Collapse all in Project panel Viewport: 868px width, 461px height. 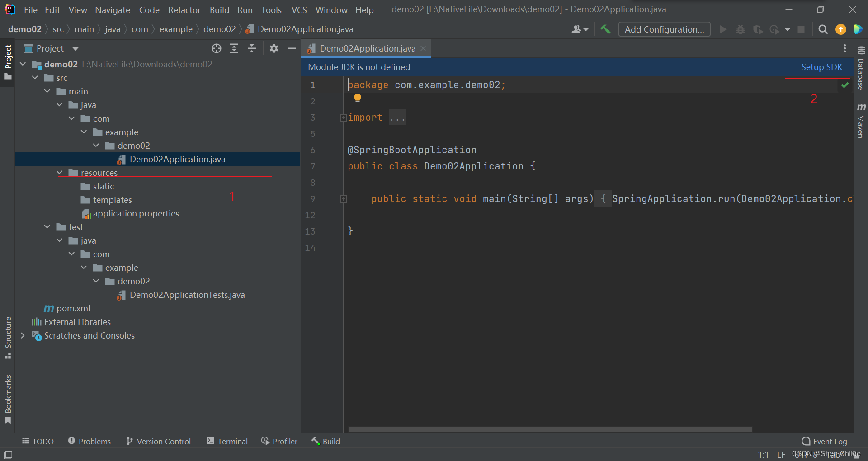(252, 48)
